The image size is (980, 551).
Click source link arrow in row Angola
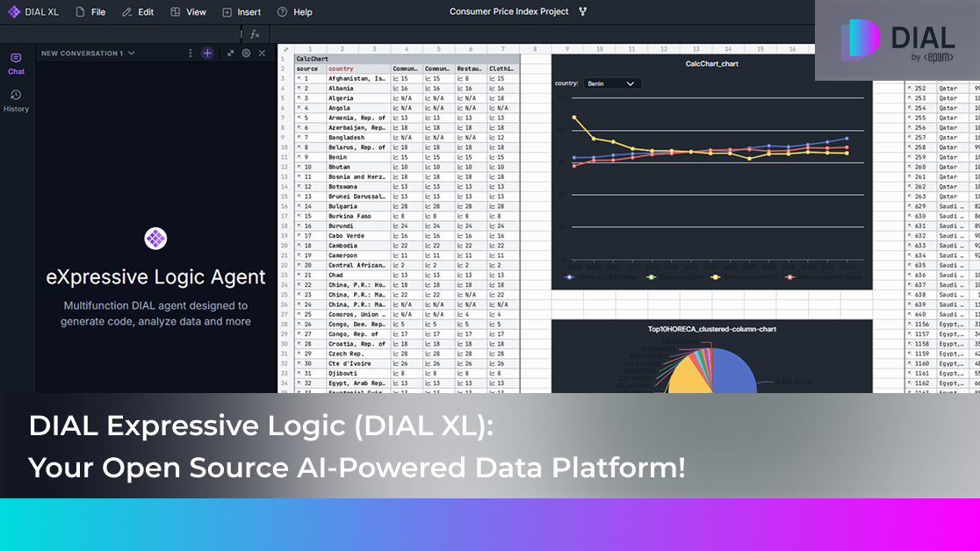tap(299, 108)
